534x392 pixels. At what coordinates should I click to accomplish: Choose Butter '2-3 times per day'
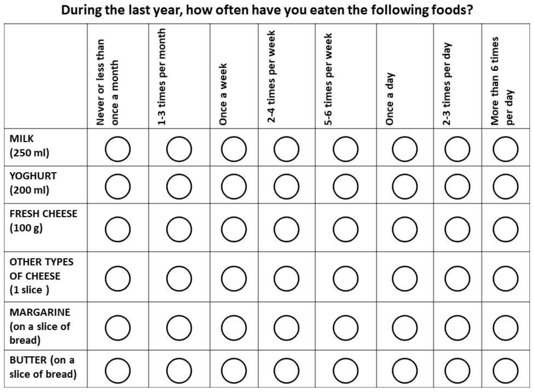point(457,371)
